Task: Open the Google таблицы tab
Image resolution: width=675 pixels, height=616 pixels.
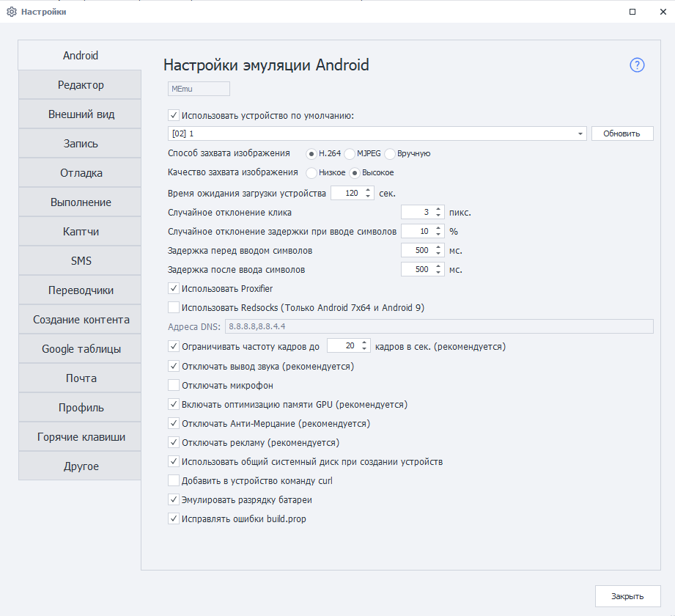Action: point(81,349)
